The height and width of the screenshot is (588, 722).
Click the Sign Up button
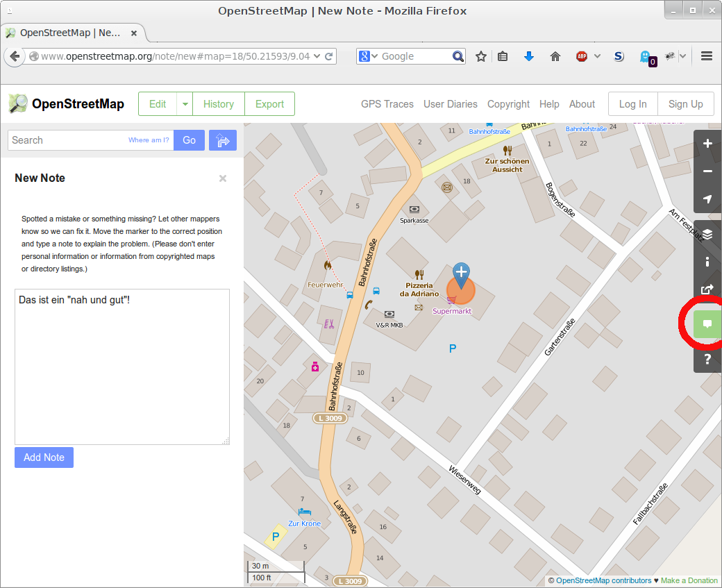click(x=686, y=104)
